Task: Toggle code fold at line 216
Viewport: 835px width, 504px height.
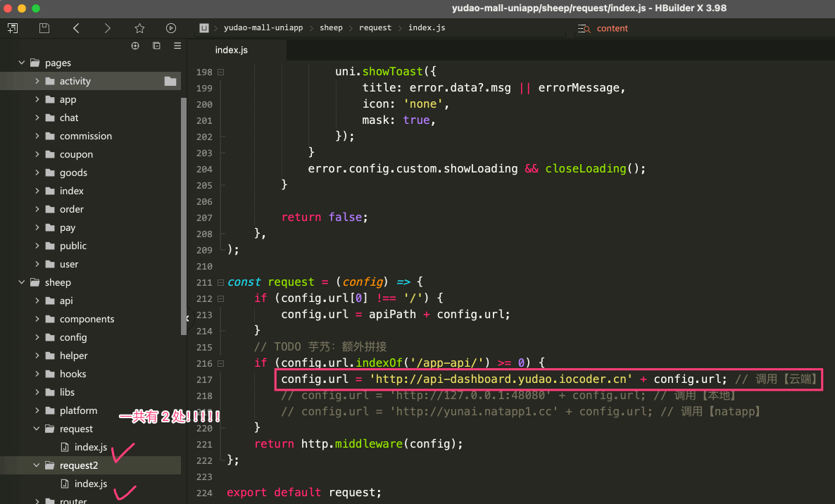Action: coord(220,363)
